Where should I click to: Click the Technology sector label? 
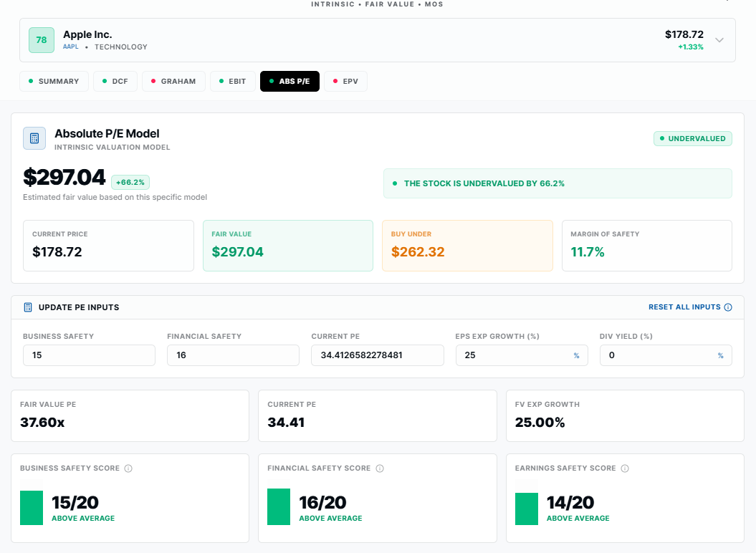coord(121,47)
